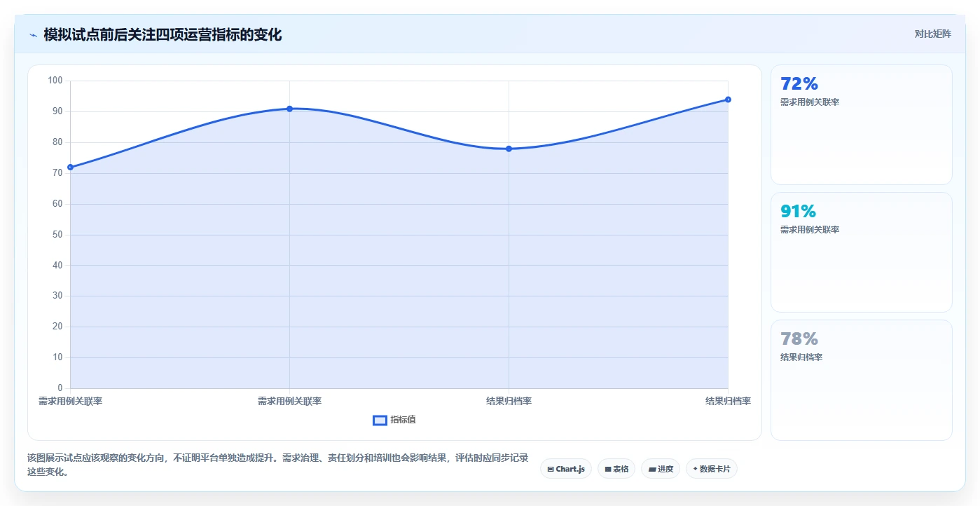The width and height of the screenshot is (980, 506).
Task: Click the y-axis label 50
Action: [57, 235]
